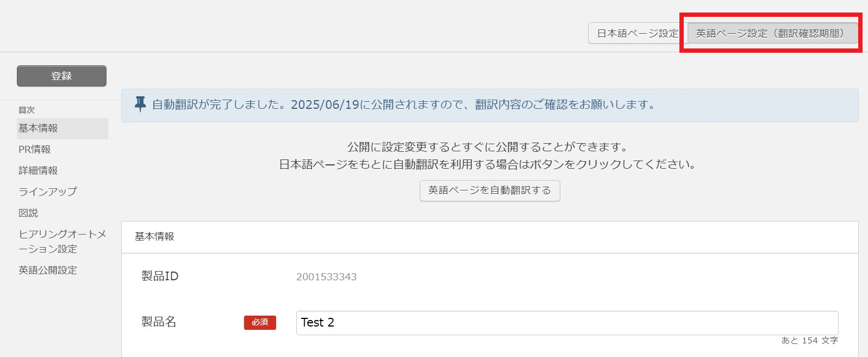Screen dimensions: 868x357
Task: Click the red 必須 badge
Action: coord(260,323)
